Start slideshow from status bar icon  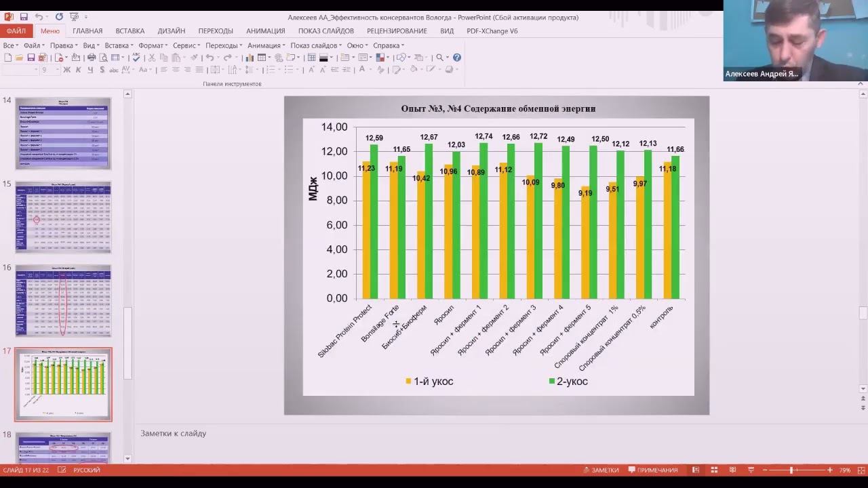coord(751,470)
